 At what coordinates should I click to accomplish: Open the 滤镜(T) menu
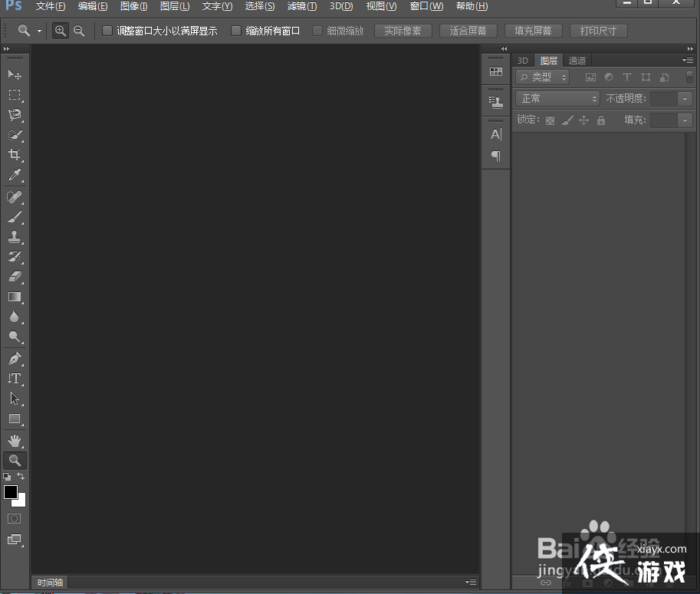(x=302, y=6)
